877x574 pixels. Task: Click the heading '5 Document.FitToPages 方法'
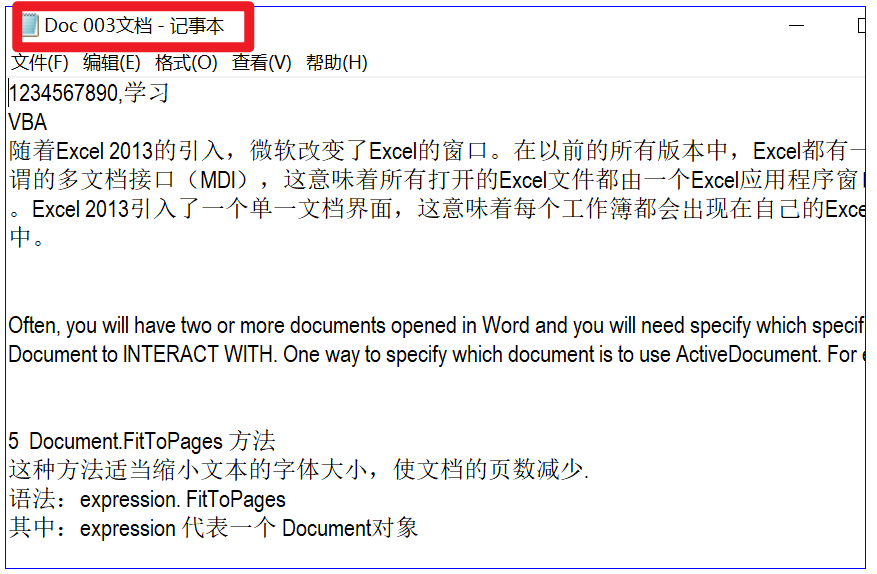142,441
